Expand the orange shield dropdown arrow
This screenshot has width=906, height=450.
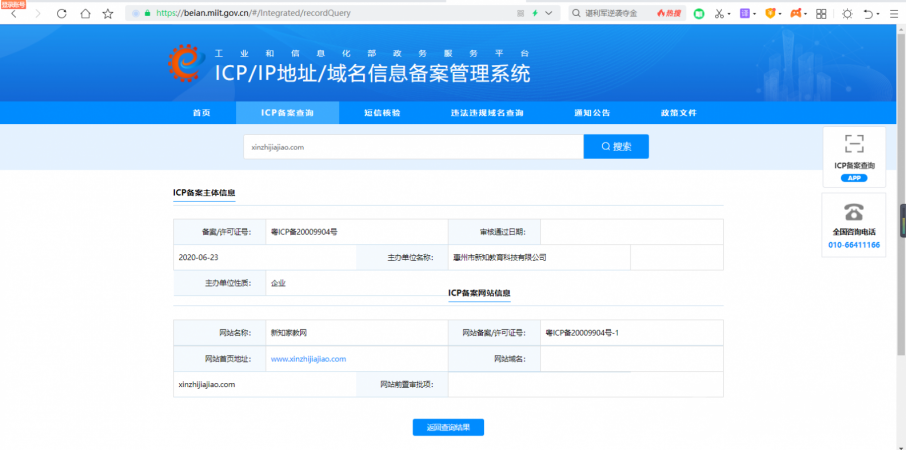[x=780, y=14]
